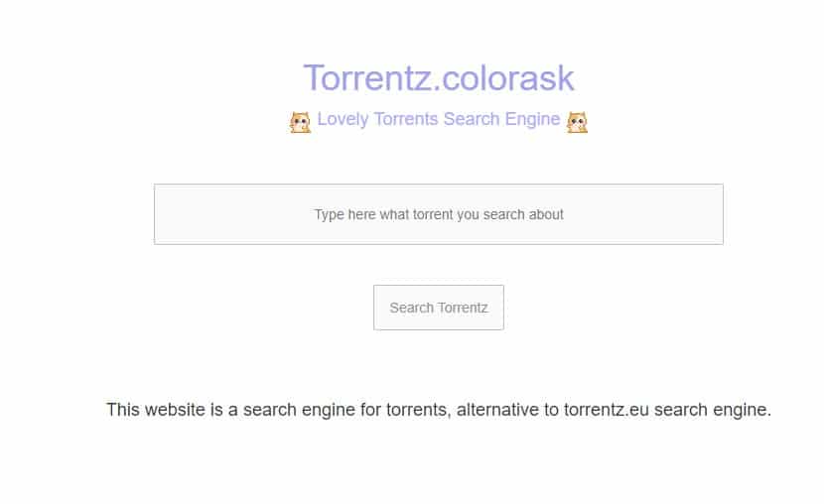Screen dimensions: 824x504
Task: Click the word 'Torrentz' in the page title
Action: (367, 77)
